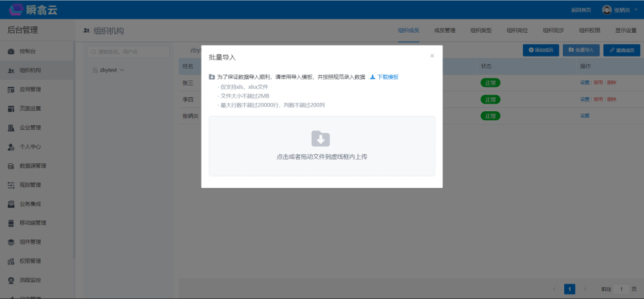Switch to the 成员管理 tab
This screenshot has height=299, width=644.
444,30
